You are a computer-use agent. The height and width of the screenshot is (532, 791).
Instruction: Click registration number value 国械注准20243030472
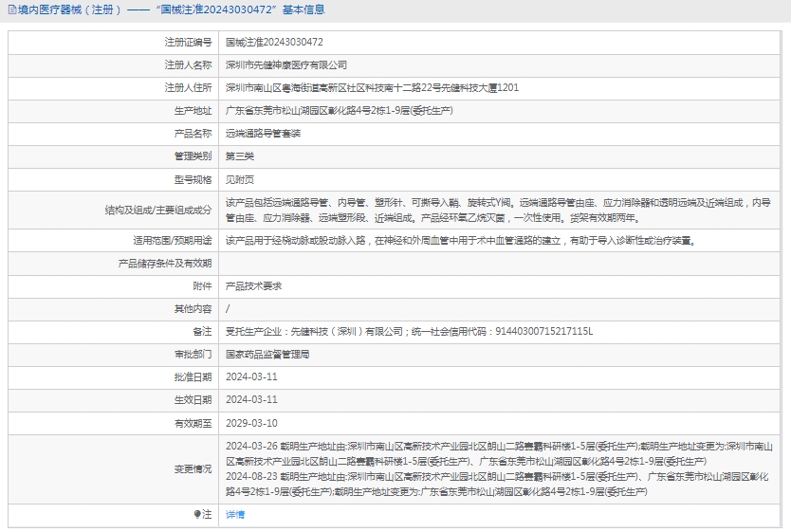(x=274, y=43)
